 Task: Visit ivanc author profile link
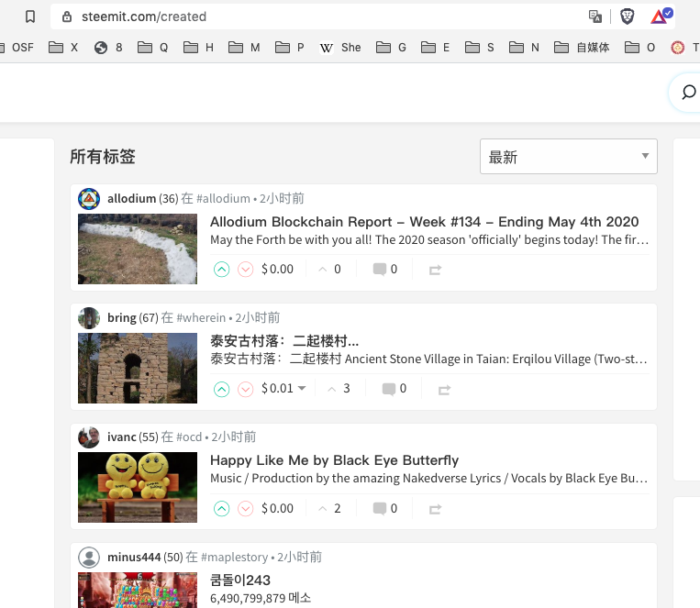121,437
